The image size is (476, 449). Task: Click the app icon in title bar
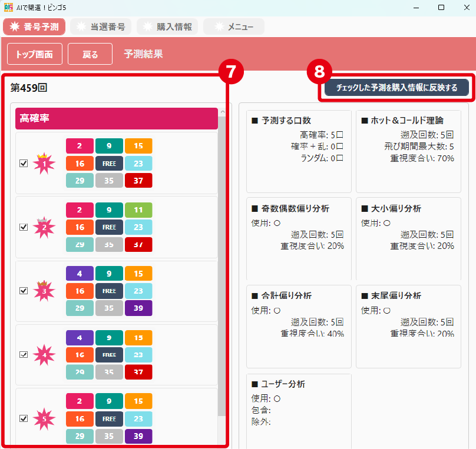[8, 7]
